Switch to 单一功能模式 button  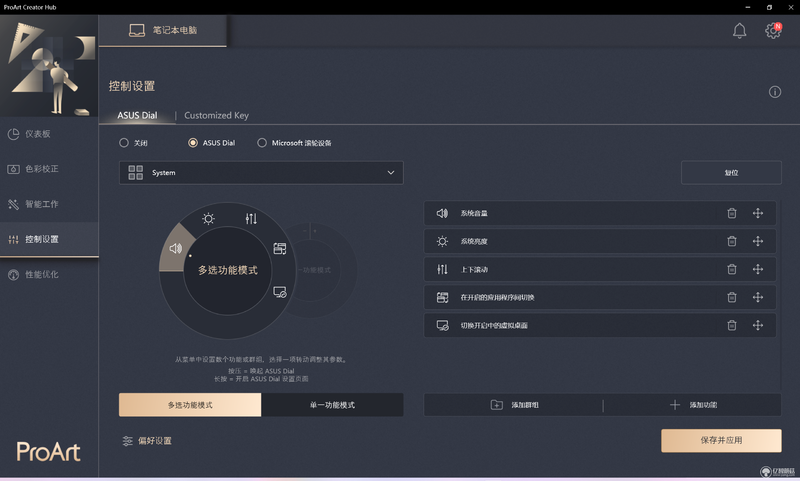[332, 405]
